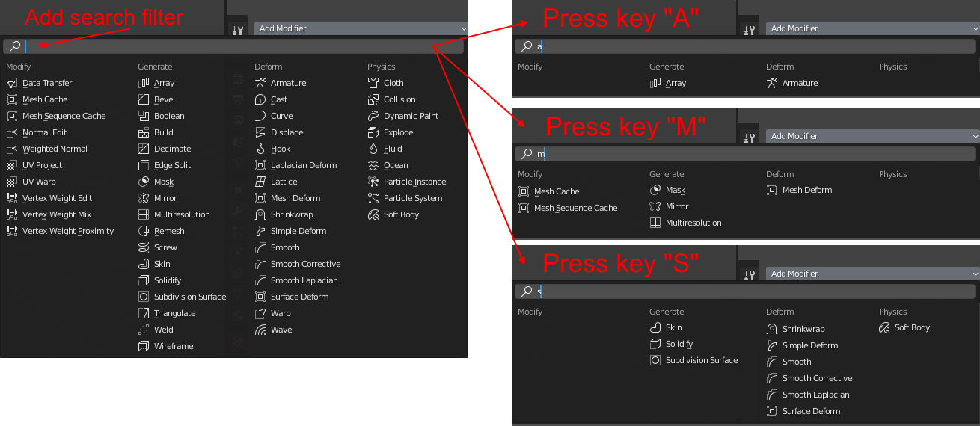Click the Data Transfer modifier icon
Image resolution: width=980 pixels, height=426 pixels.
click(x=11, y=83)
